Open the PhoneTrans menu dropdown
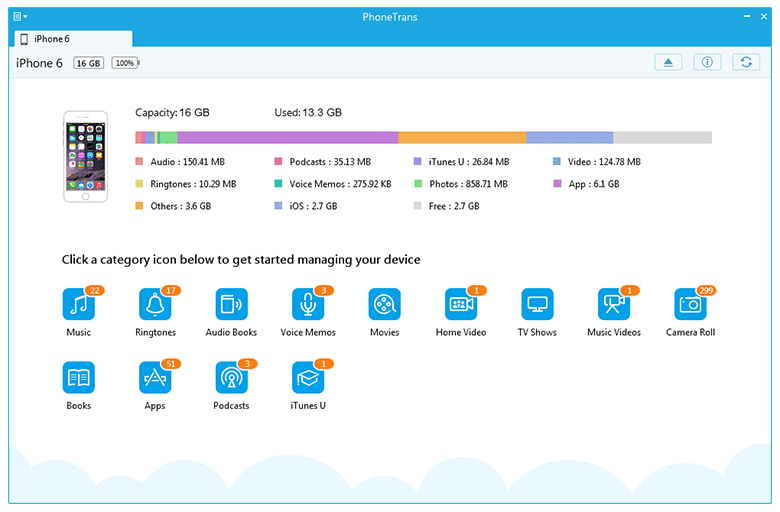Image resolution: width=780 pixels, height=512 pixels. click(20, 16)
